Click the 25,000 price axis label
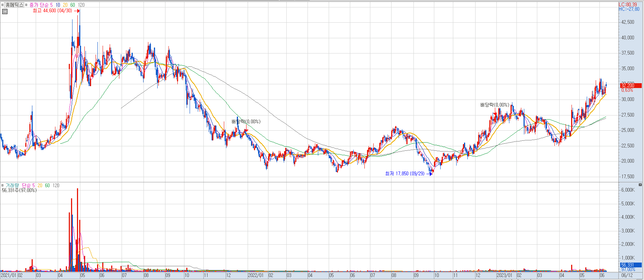 pos(628,130)
